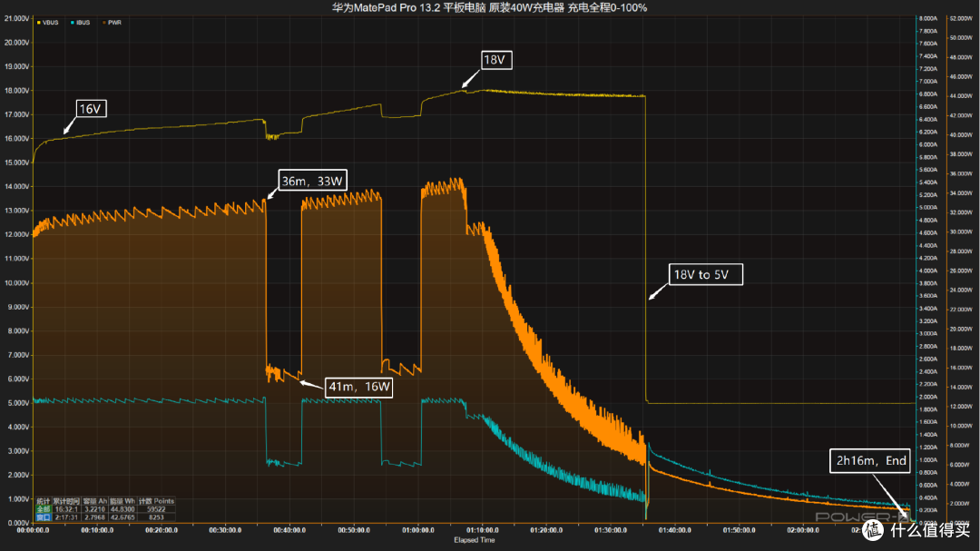The width and height of the screenshot is (980, 551).
Task: Click the 5.000V voltage axis label
Action: [18, 403]
